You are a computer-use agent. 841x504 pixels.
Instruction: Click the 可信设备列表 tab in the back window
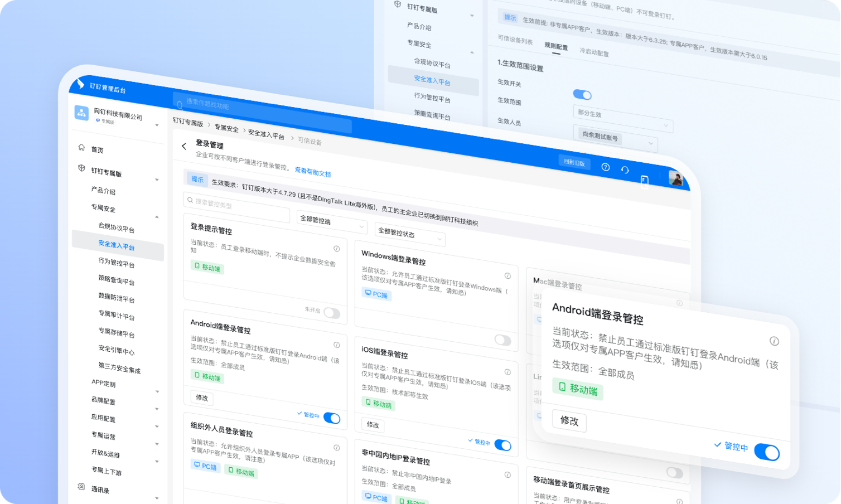coord(515,40)
